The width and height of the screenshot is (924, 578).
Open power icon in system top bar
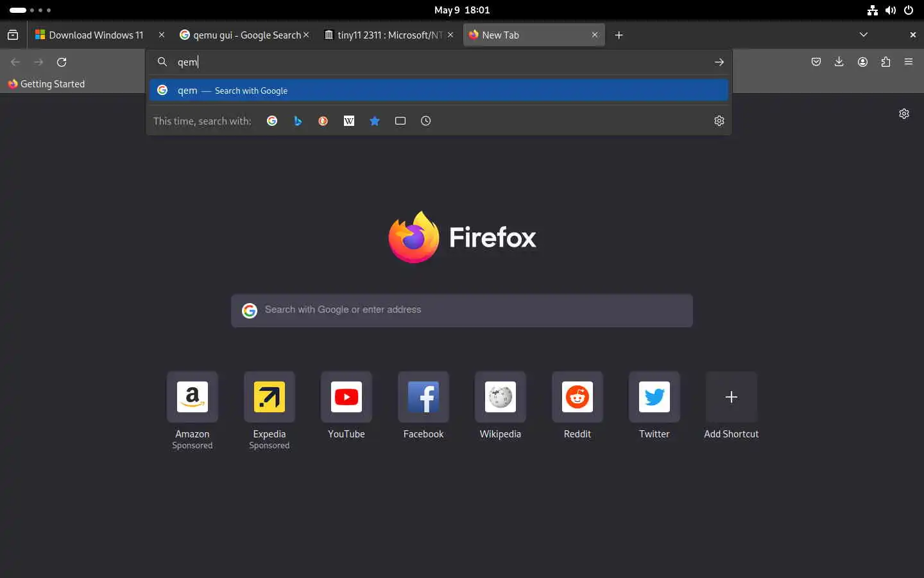click(909, 10)
